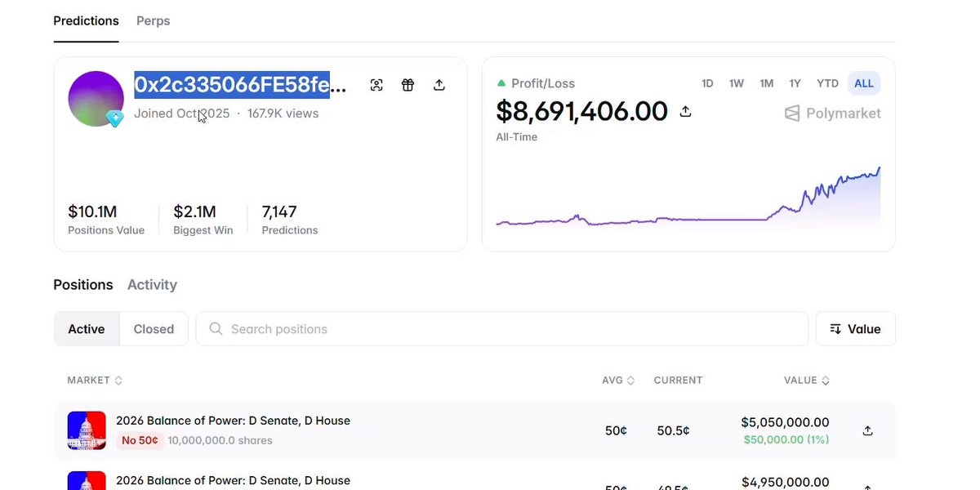Screen dimensions: 980x490
Task: Click the "167.9K views" count
Action: (x=283, y=114)
